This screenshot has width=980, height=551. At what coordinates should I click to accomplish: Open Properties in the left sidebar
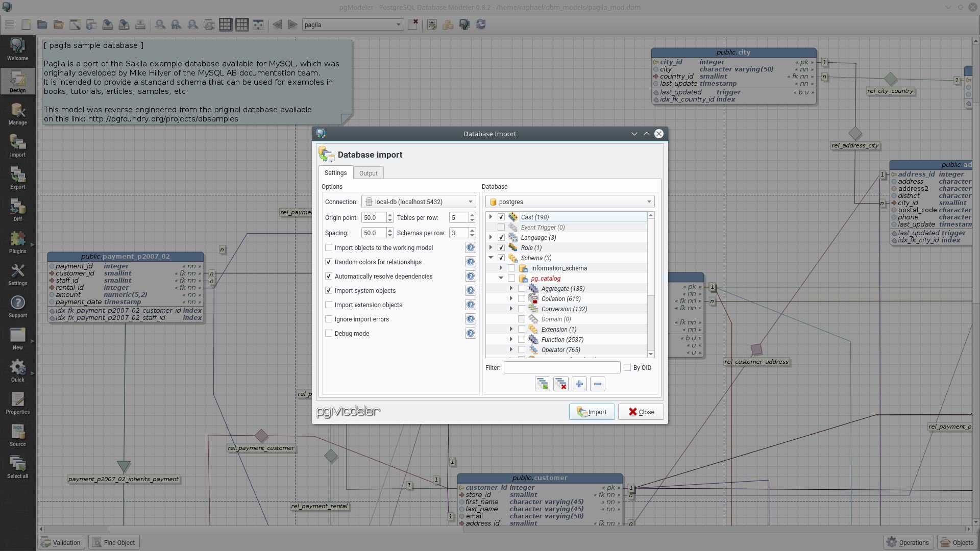17,403
